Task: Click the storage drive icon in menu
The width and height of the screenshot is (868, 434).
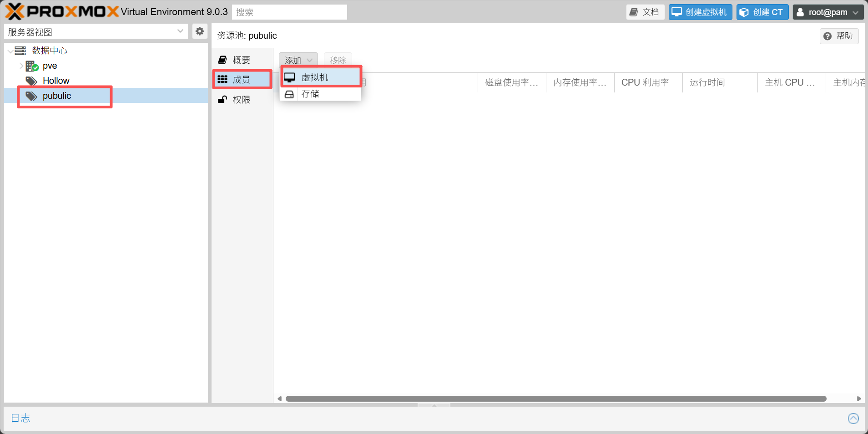Action: [x=289, y=94]
